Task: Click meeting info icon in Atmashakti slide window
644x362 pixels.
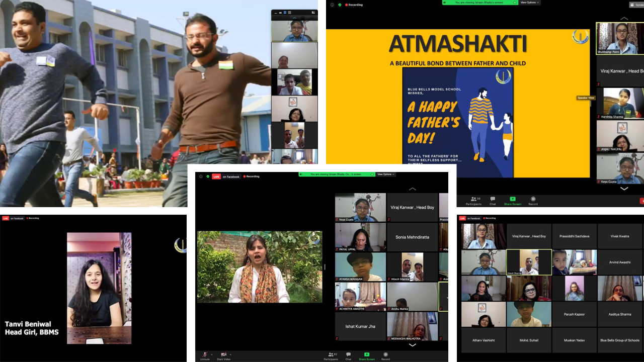Action: click(x=332, y=5)
